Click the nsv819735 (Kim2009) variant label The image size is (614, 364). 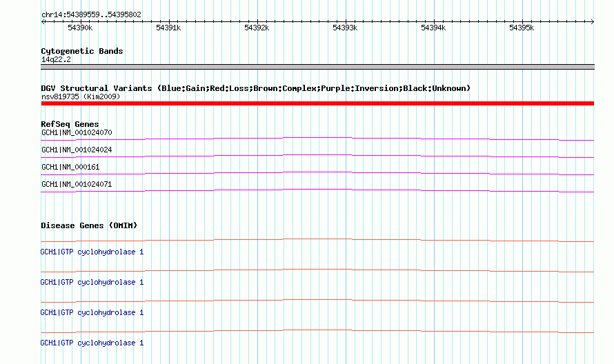[x=81, y=97]
